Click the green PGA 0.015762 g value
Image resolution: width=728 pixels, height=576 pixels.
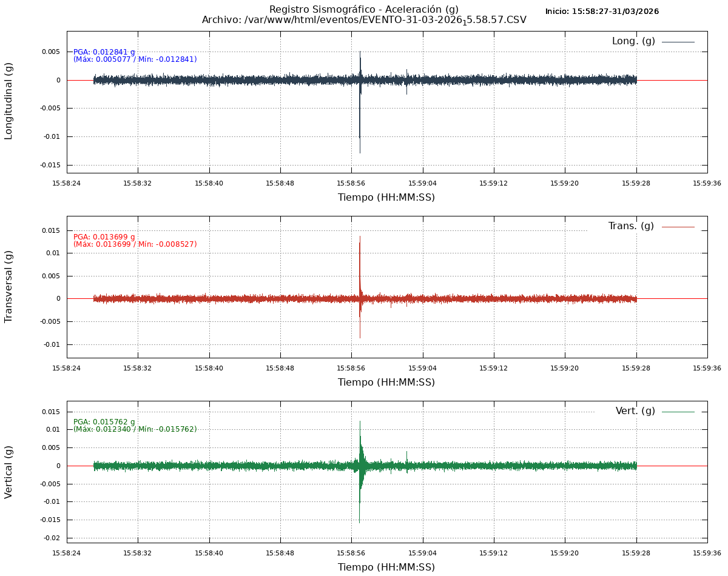104,422
